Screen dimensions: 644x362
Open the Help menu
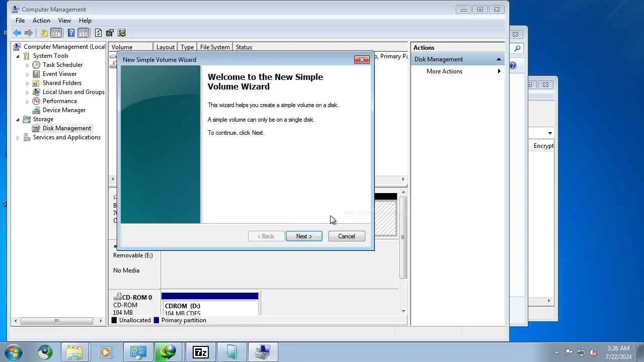click(85, 21)
